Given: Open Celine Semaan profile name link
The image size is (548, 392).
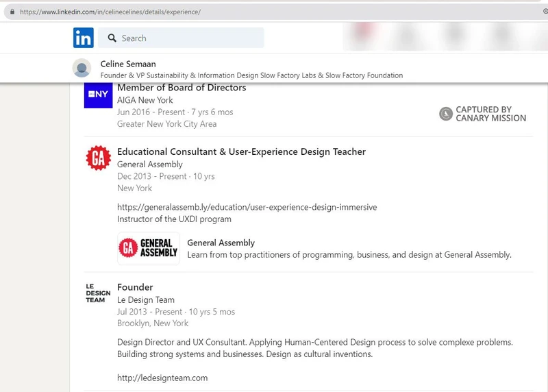Looking at the screenshot, I should point(128,64).
